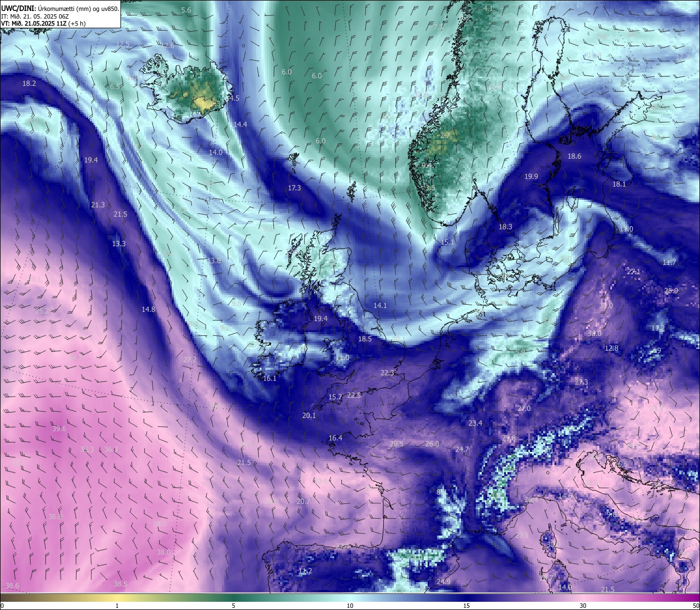Image resolution: width=700 pixels, height=610 pixels.
Task: Click the 18.2 value label
Action: click(30, 84)
